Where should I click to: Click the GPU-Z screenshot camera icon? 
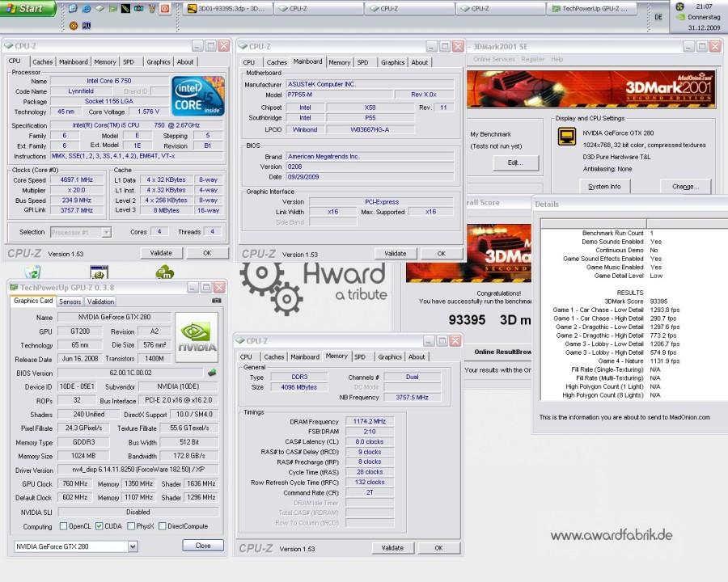216,301
